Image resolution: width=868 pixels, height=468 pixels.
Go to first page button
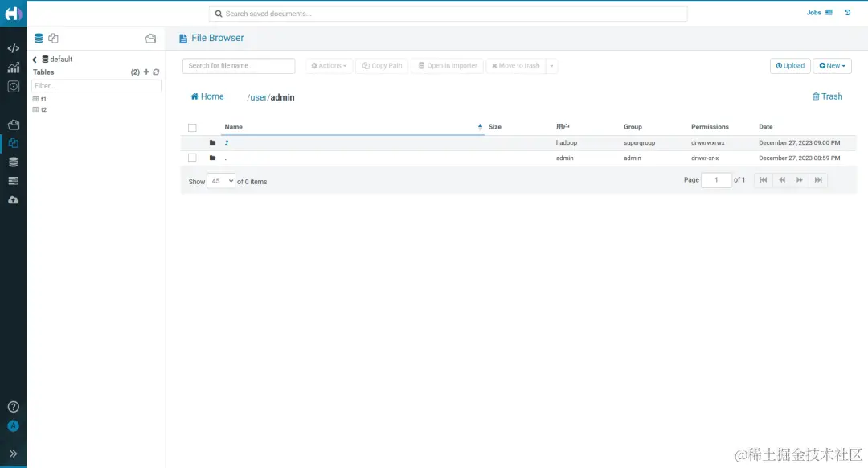(x=764, y=180)
